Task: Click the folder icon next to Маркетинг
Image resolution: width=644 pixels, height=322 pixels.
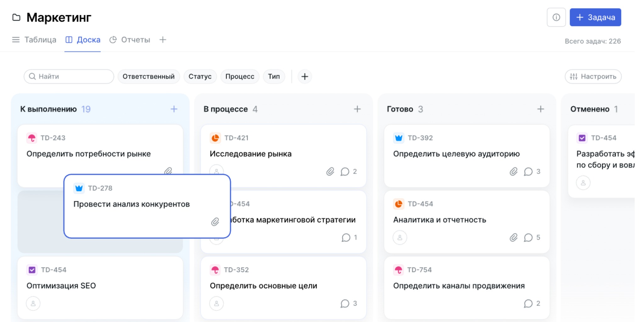Action: pyautogui.click(x=16, y=17)
